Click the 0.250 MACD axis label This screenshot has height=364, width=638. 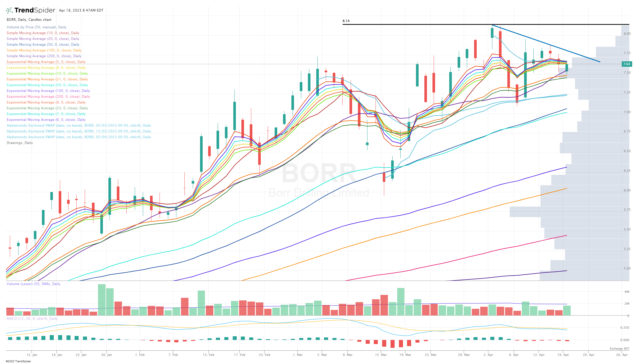point(625,328)
